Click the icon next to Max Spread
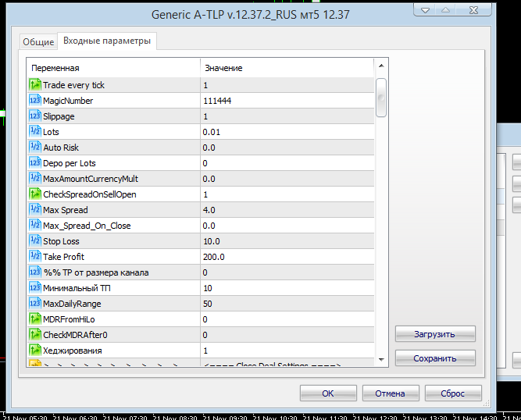This screenshot has height=420, width=521. [35, 210]
